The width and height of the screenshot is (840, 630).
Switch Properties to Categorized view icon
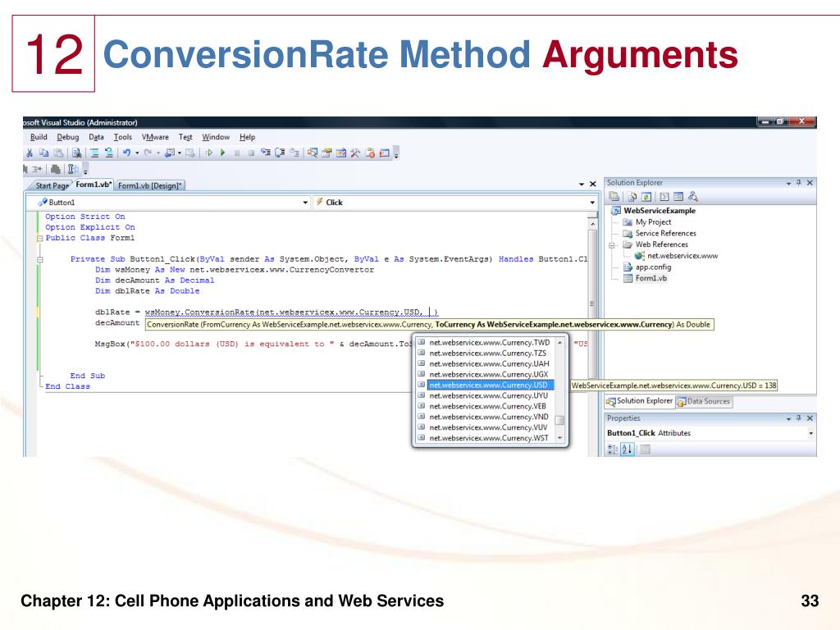click(612, 450)
